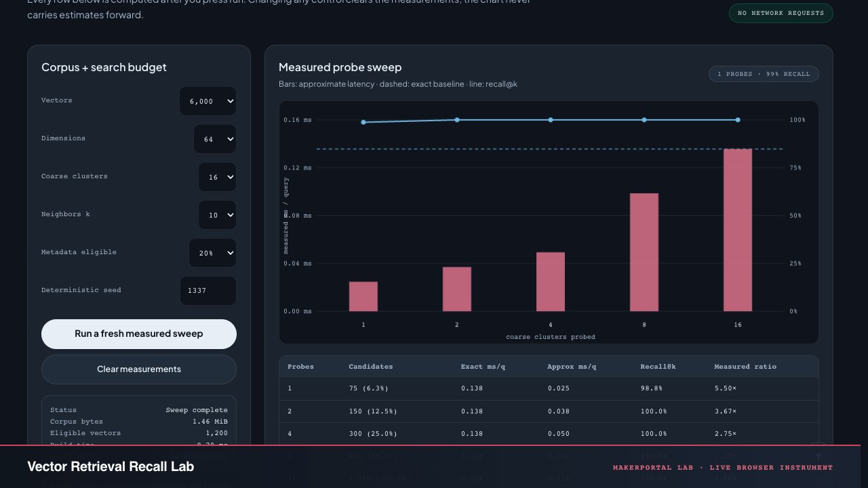Click the 'Sweep complete' status value
The width and height of the screenshot is (868, 488).
coord(197,410)
